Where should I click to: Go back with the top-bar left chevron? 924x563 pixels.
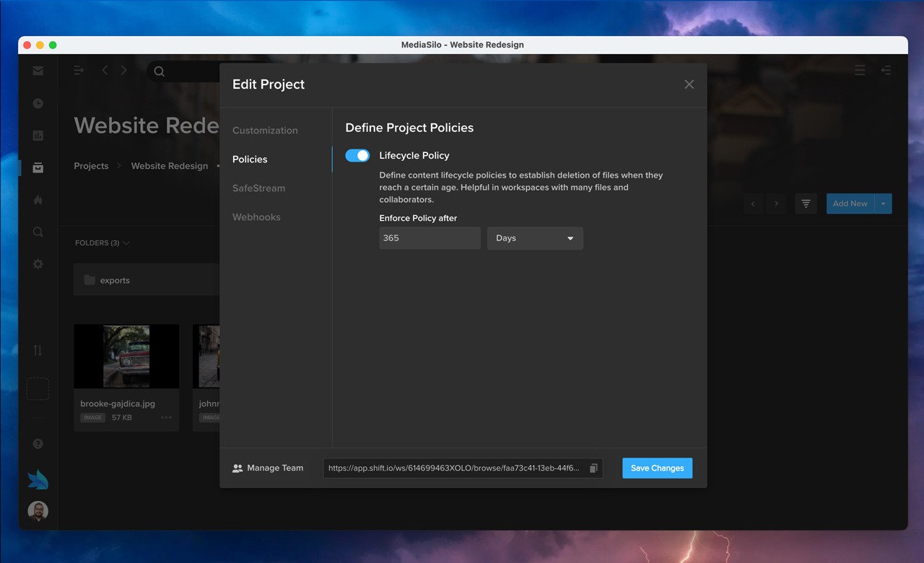105,70
